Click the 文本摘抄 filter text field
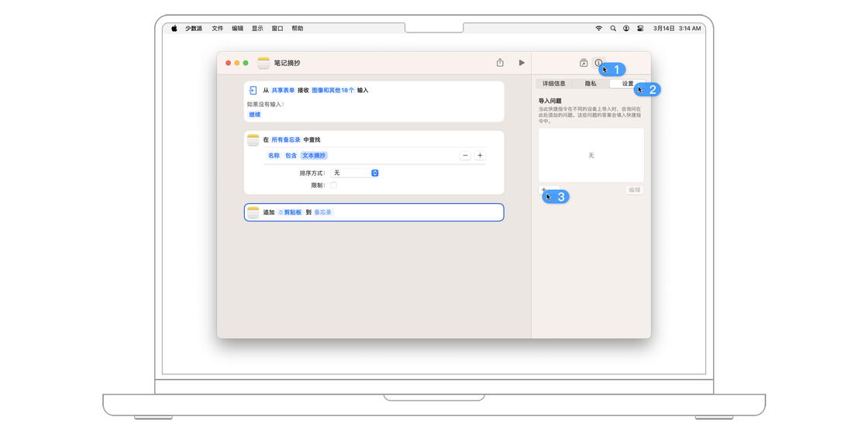868x434 pixels. coord(314,156)
